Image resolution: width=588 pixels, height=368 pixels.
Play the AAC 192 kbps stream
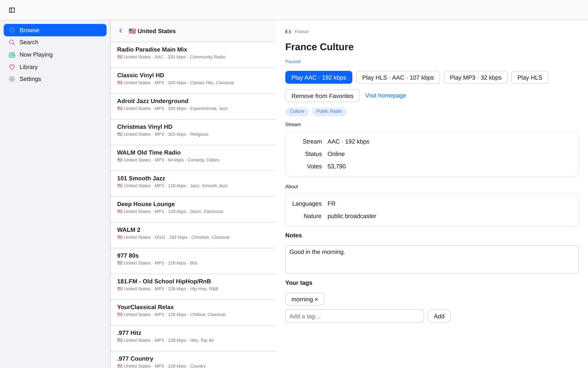coord(319,78)
